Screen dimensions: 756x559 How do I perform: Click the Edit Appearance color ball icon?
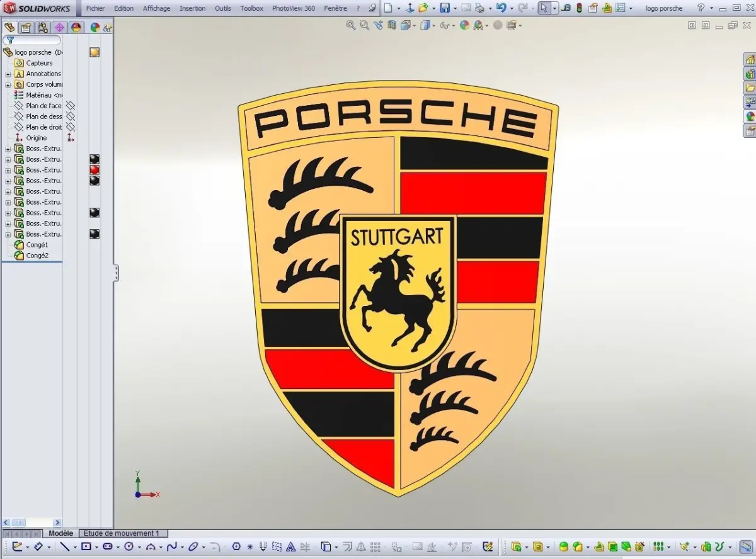pyautogui.click(x=464, y=25)
